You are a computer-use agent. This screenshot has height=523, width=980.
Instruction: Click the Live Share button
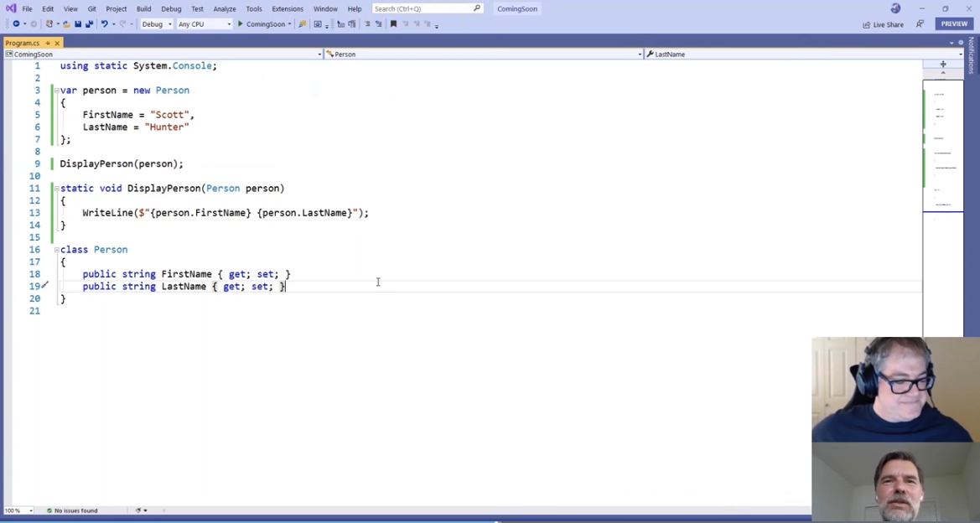884,24
